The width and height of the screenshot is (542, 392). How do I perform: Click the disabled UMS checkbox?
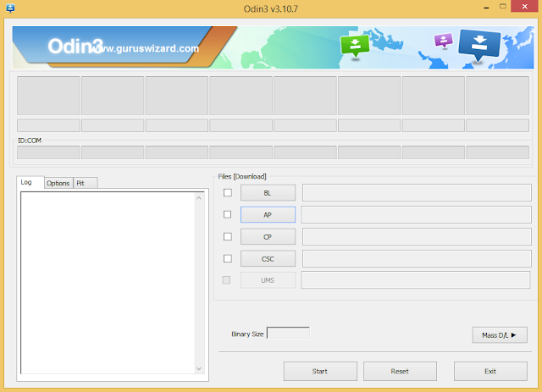tap(226, 280)
